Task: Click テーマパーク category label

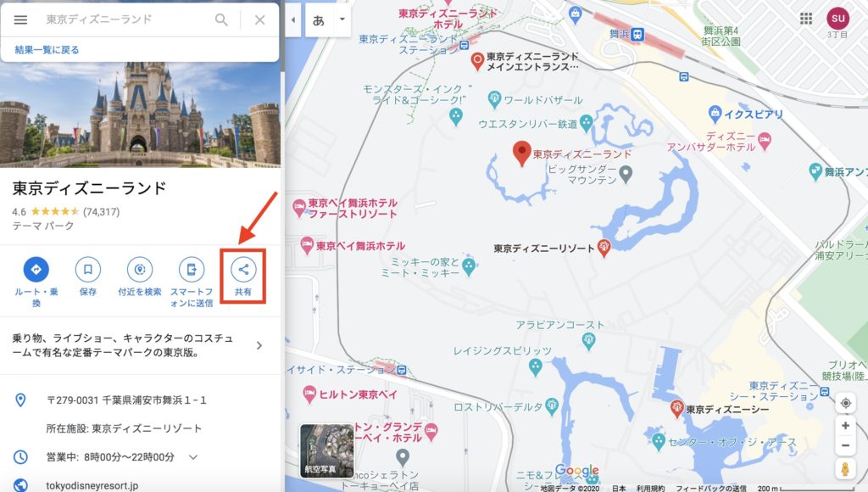Action: pyautogui.click(x=42, y=226)
